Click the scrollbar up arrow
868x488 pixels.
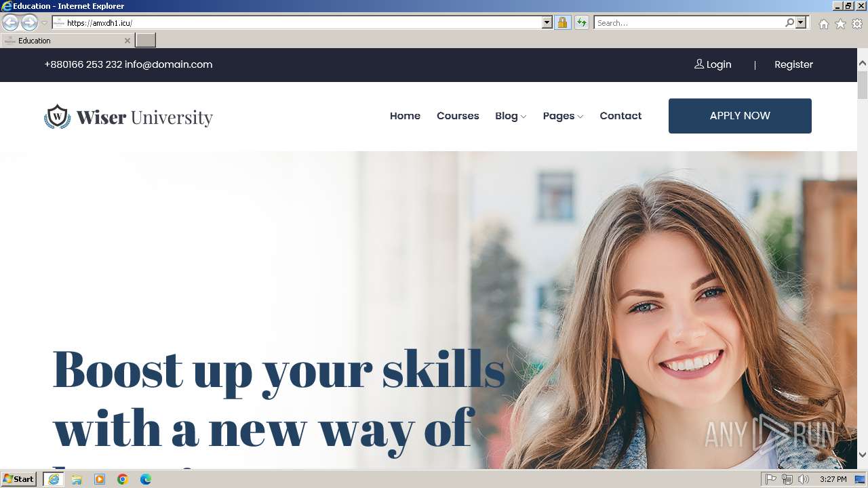click(863, 63)
